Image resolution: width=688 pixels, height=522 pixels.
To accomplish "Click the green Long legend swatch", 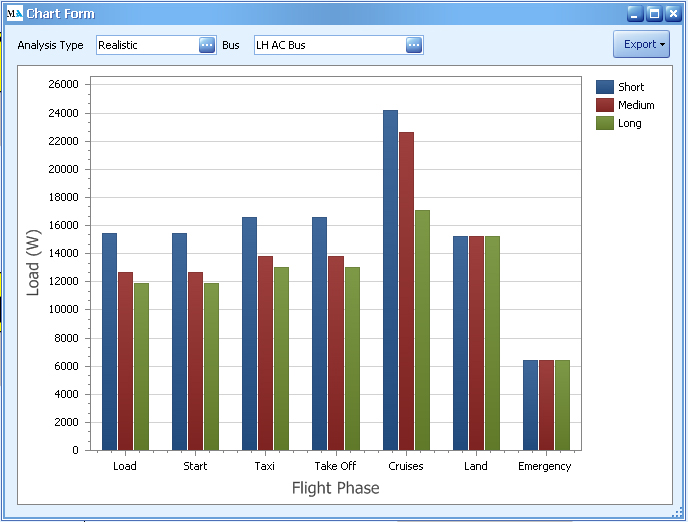I will pos(604,123).
